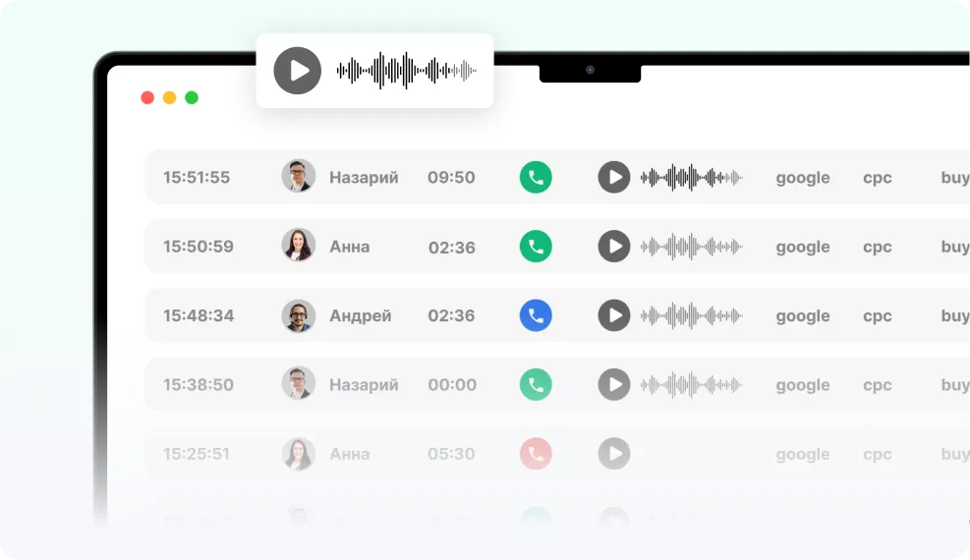970x560 pixels.
Task: Seek in the waveform of the 15:51:55 call
Action: (692, 178)
